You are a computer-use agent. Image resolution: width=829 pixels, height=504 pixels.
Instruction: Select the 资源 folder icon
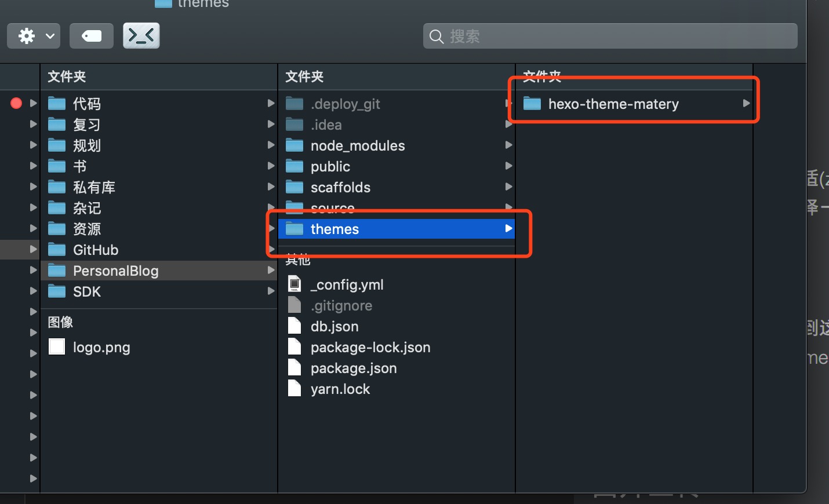point(57,229)
